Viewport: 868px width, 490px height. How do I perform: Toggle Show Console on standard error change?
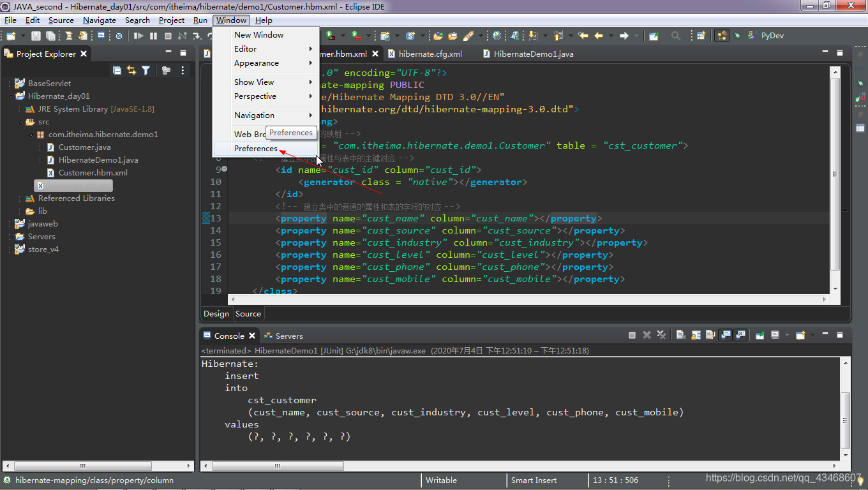[740, 335]
